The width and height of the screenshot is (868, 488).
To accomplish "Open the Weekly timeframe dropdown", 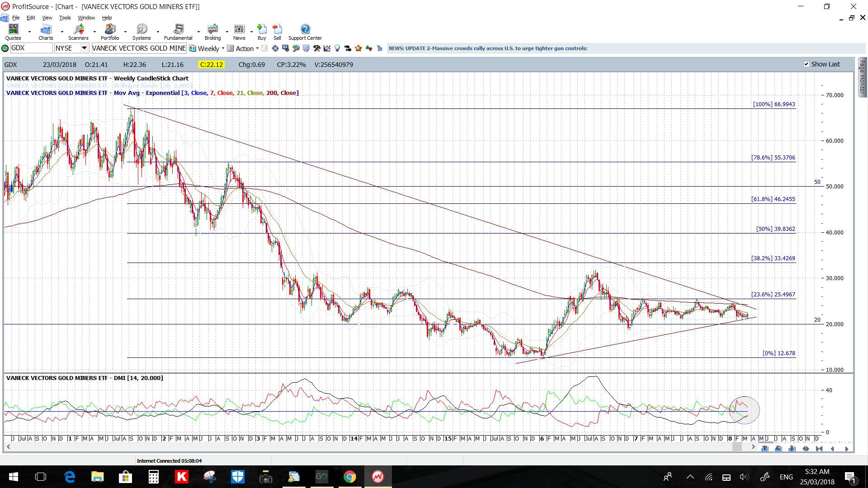I will 223,48.
